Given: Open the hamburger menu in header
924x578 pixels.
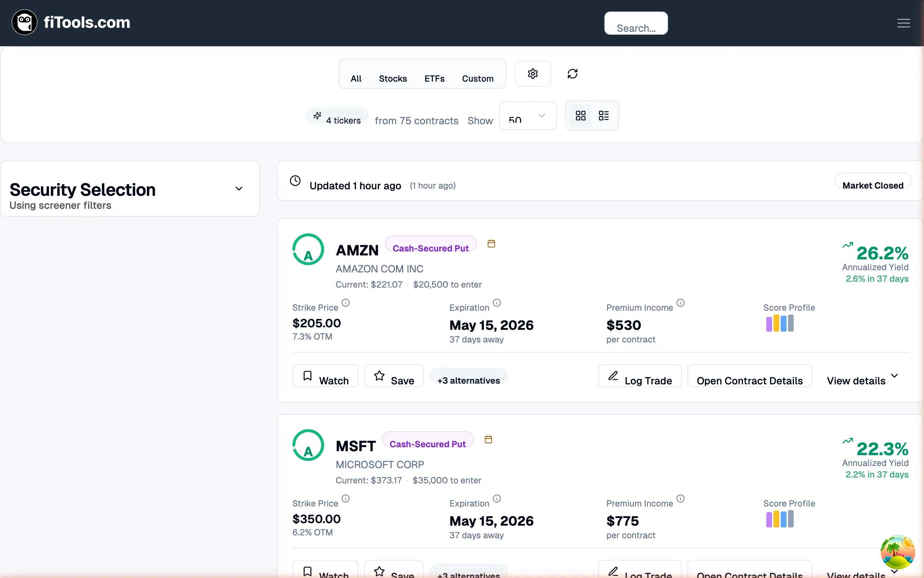Looking at the screenshot, I should pyautogui.click(x=903, y=23).
